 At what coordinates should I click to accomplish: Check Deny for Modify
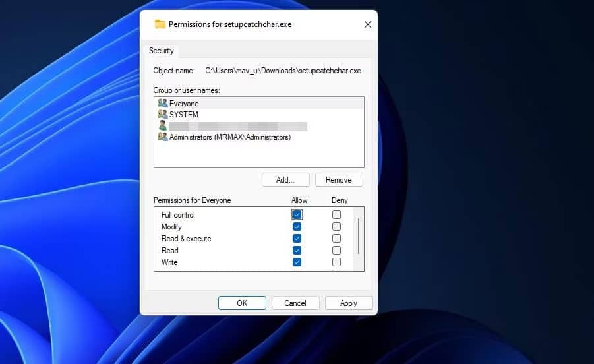coord(336,226)
